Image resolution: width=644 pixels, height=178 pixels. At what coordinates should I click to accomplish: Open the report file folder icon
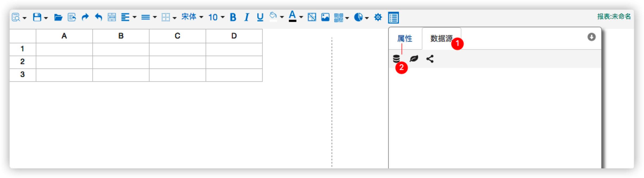tap(58, 18)
